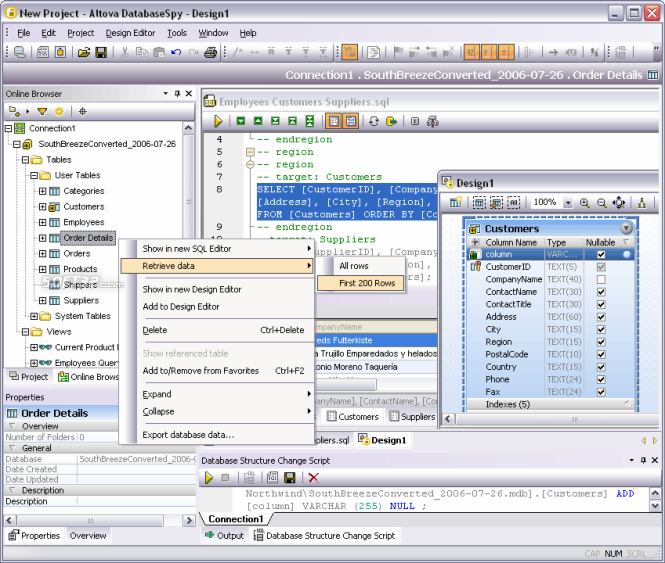This screenshot has height=563, width=665.
Task: Click the Open folder icon in toolbar
Action: click(84, 53)
